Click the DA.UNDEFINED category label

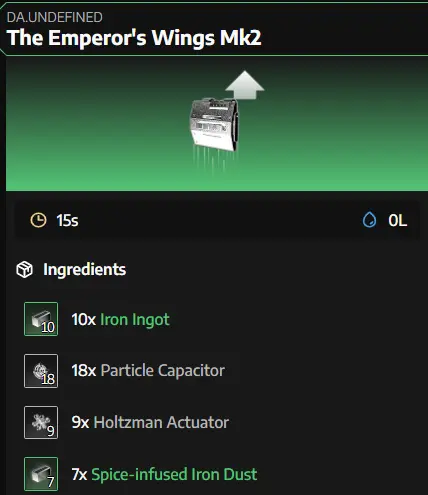55,17
